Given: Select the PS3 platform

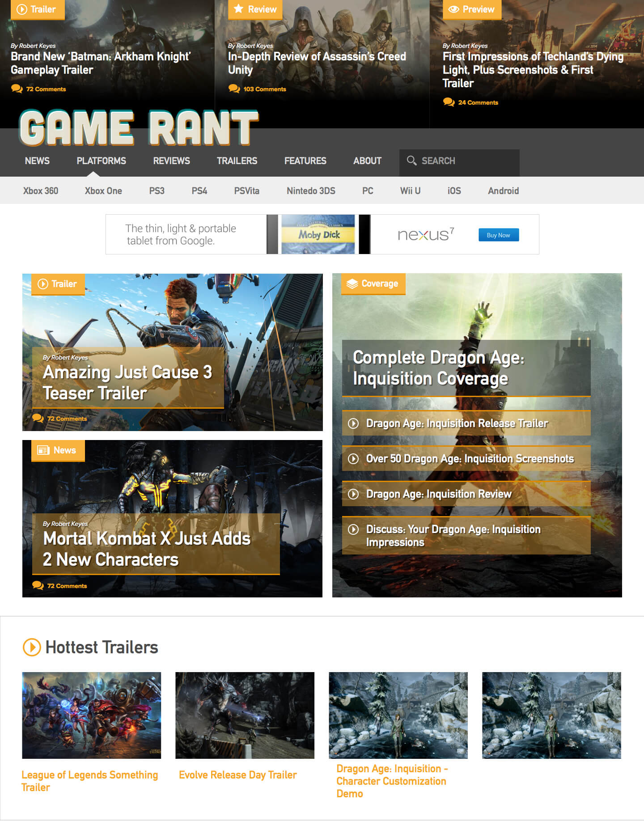Looking at the screenshot, I should click(x=157, y=190).
